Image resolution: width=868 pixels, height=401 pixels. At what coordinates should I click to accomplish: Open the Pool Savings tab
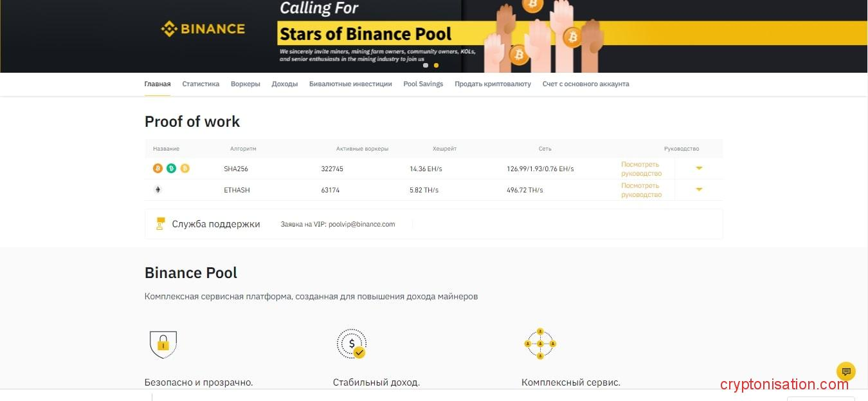click(x=423, y=84)
